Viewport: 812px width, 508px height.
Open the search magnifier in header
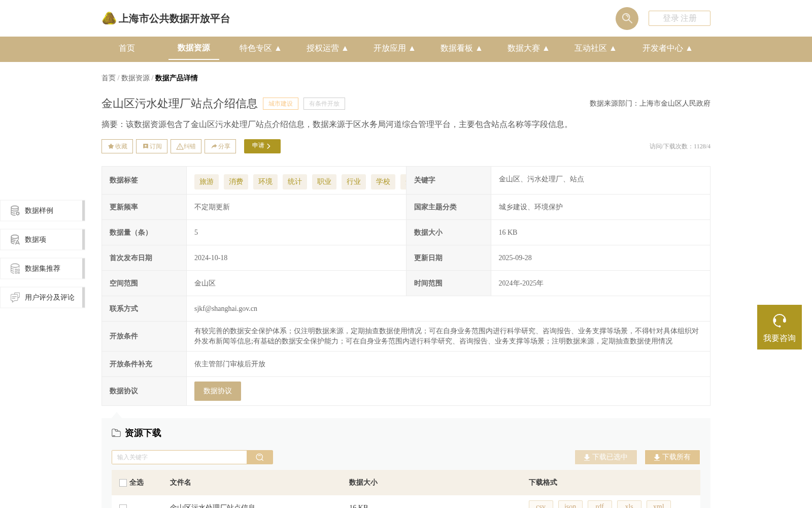627,18
